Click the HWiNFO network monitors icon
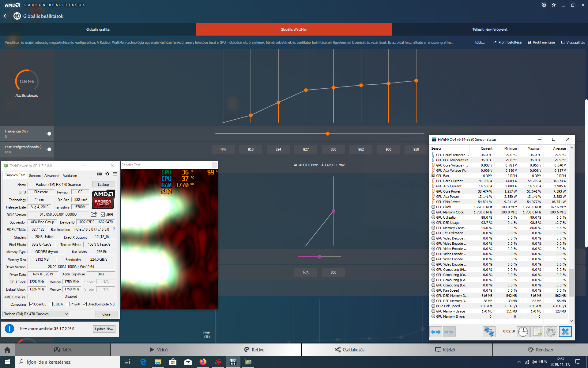Screen dimensions: 588x368 coord(489,332)
